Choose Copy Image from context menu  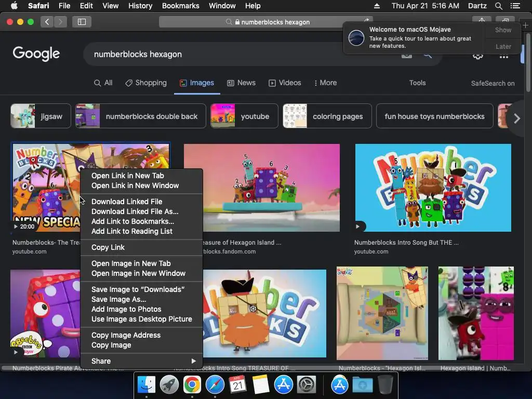tap(141, 345)
